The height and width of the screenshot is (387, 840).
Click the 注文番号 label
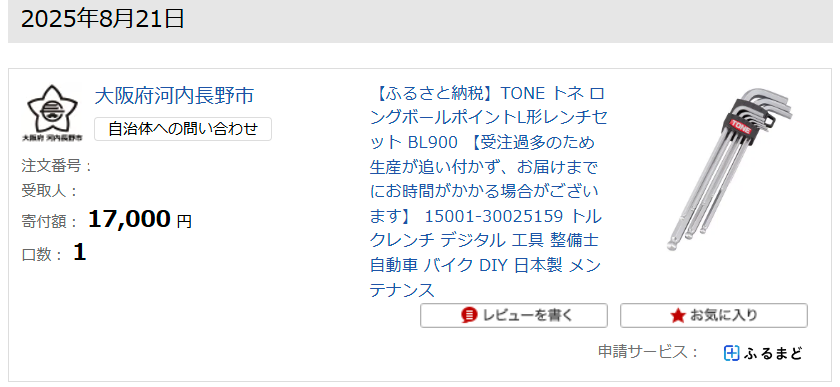(57, 166)
